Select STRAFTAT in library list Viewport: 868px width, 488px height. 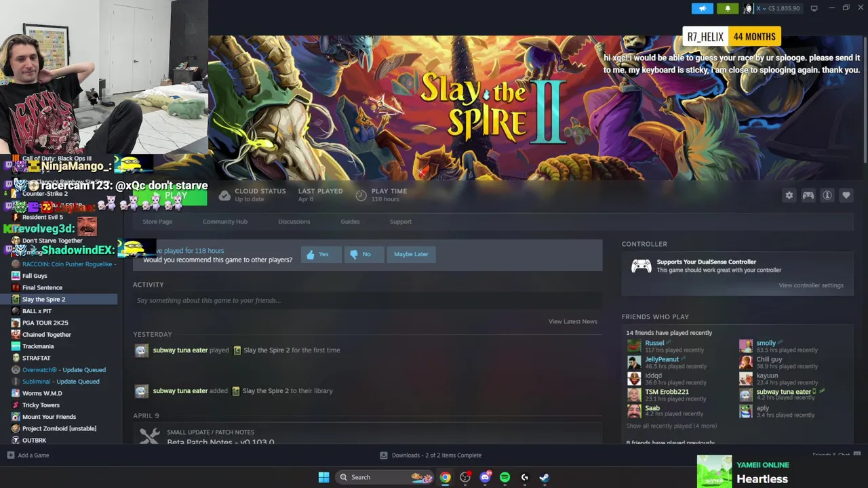(x=36, y=358)
